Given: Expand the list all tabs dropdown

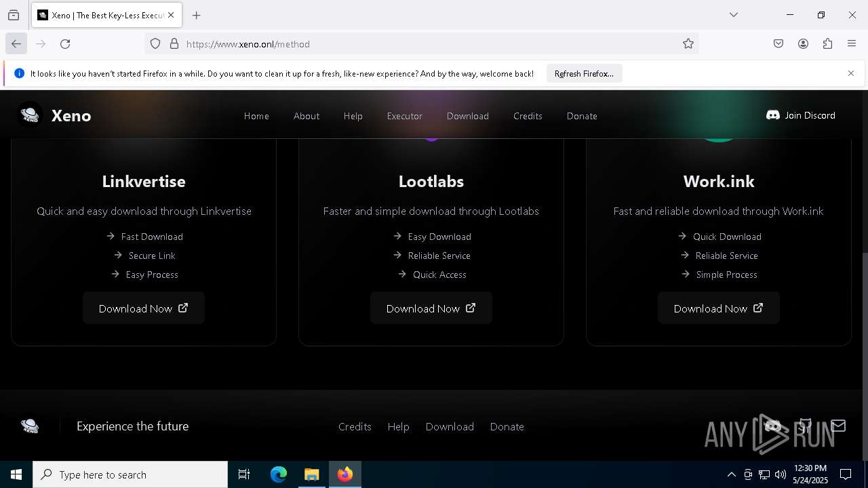Looking at the screenshot, I should point(733,15).
